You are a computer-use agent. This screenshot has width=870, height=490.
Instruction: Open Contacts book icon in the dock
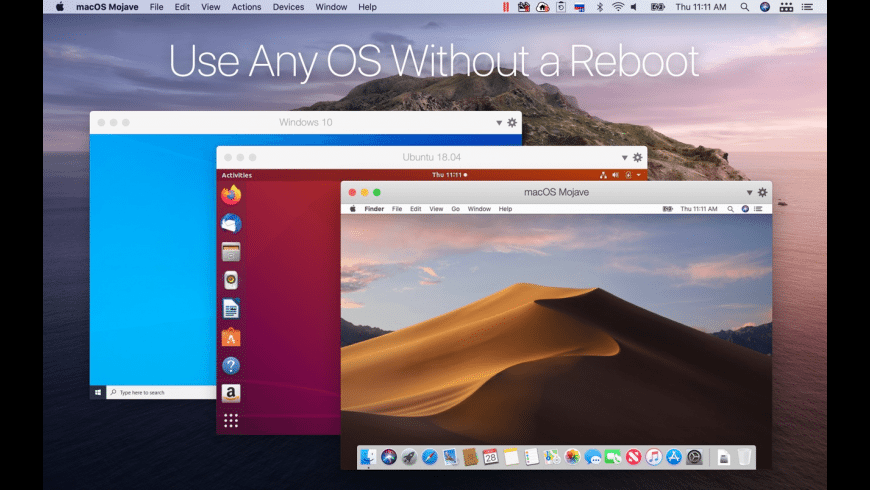[471, 457]
